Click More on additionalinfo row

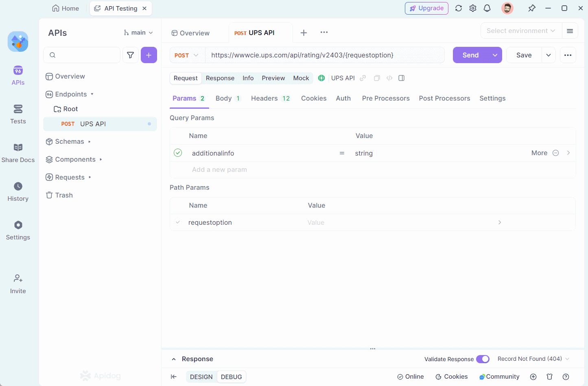[x=539, y=153]
